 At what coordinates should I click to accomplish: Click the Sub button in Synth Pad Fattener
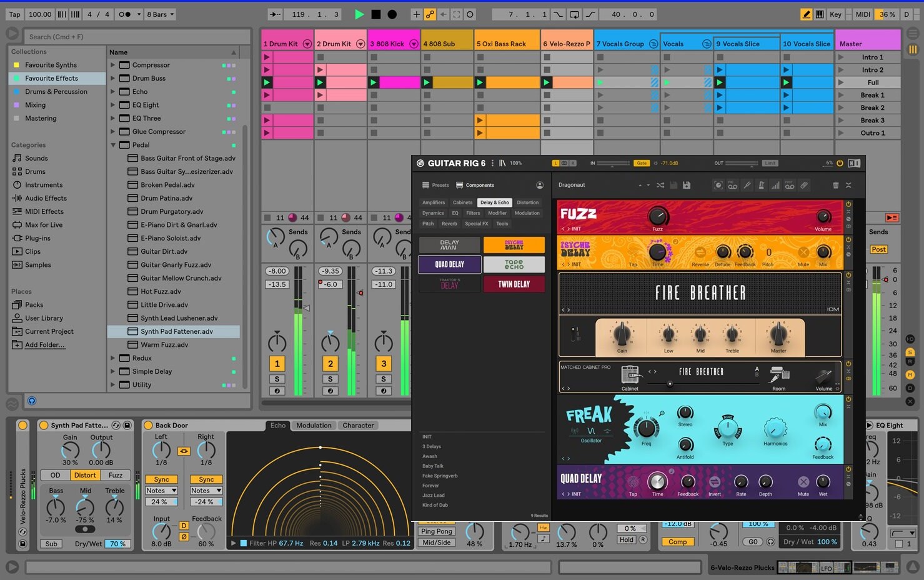[51, 544]
